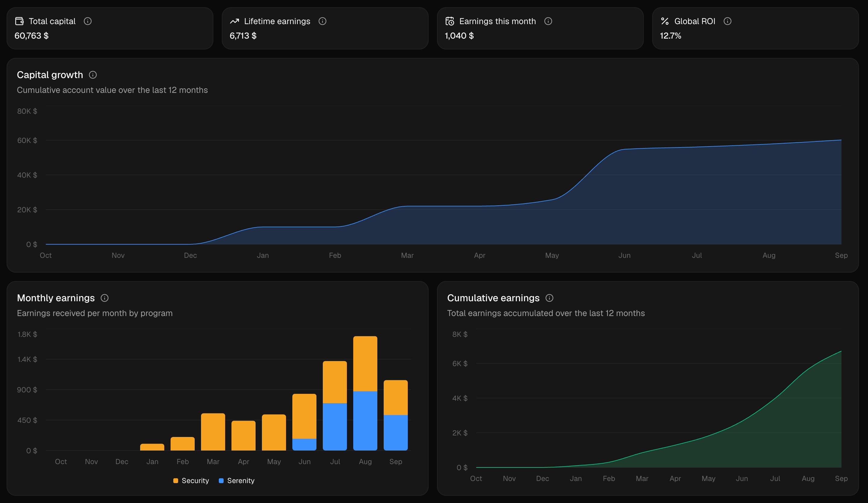Click the 80K $ axis label in Capital growth

(x=27, y=111)
